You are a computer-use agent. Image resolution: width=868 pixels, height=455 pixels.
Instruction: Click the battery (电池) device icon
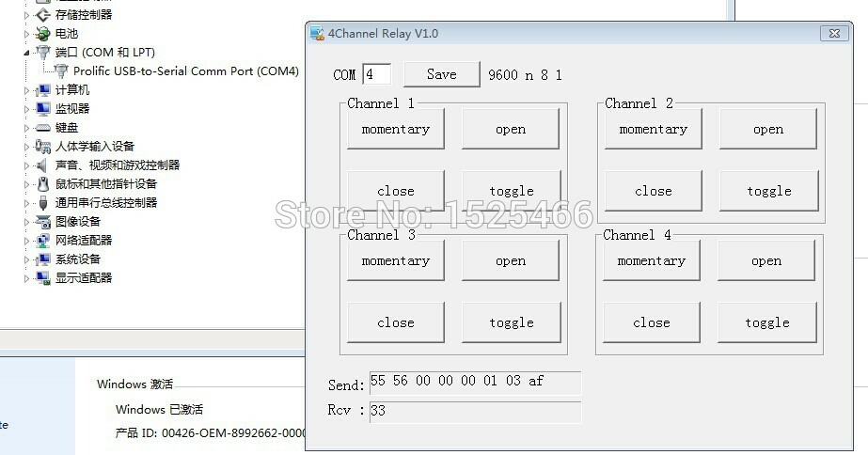(42, 34)
